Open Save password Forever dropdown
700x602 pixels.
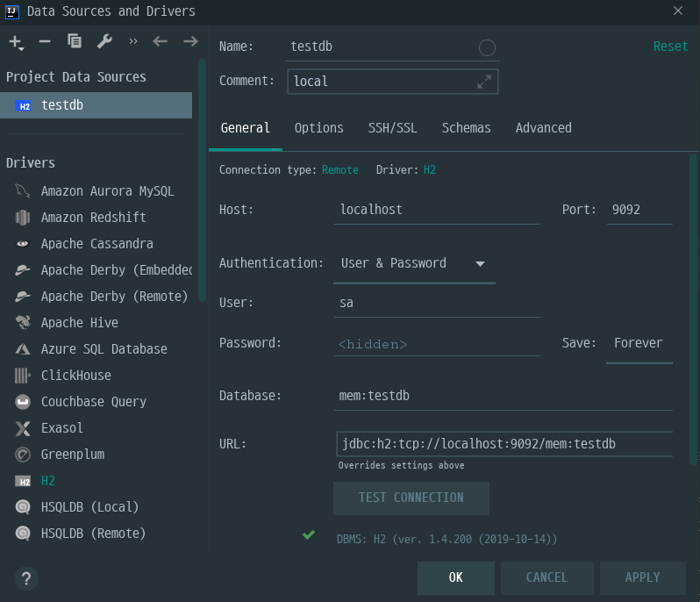tap(639, 343)
